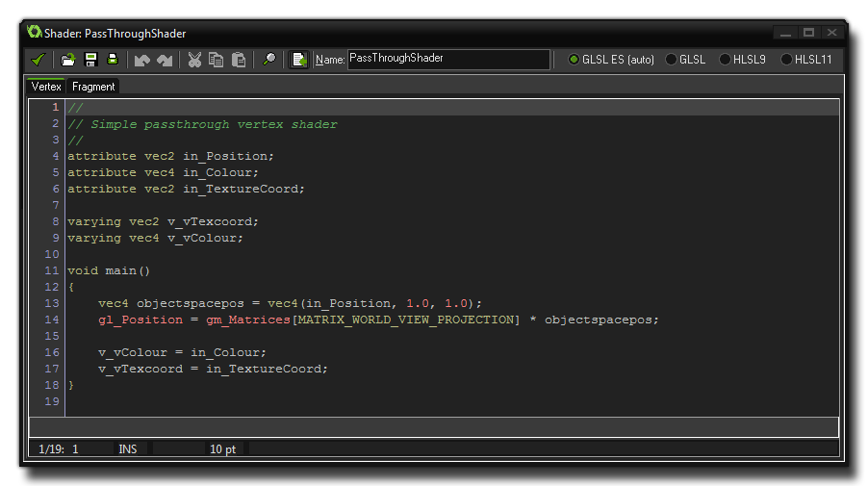
Task: Redo the last undone edit
Action: coord(165,60)
